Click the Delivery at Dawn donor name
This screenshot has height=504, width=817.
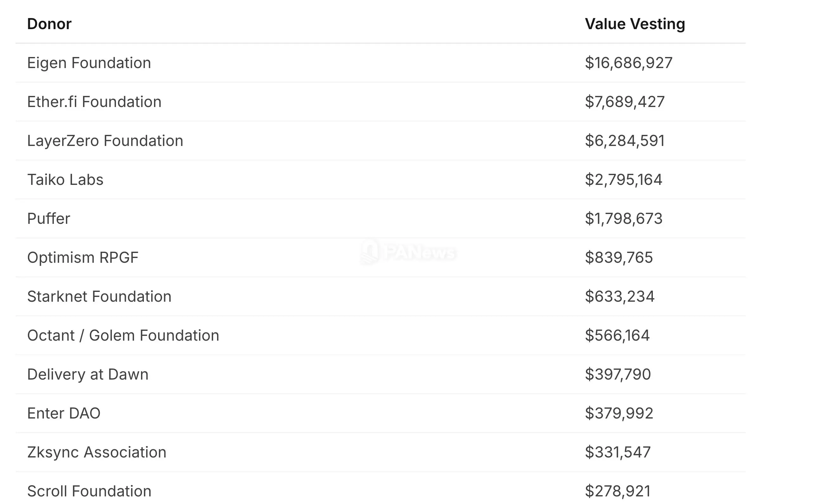[88, 374]
